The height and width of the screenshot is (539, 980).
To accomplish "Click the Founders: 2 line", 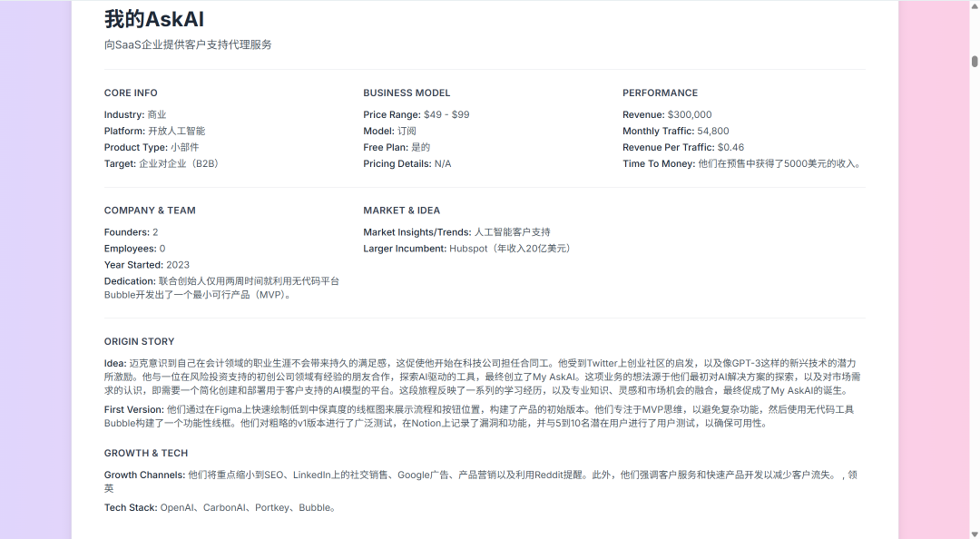I will point(132,232).
